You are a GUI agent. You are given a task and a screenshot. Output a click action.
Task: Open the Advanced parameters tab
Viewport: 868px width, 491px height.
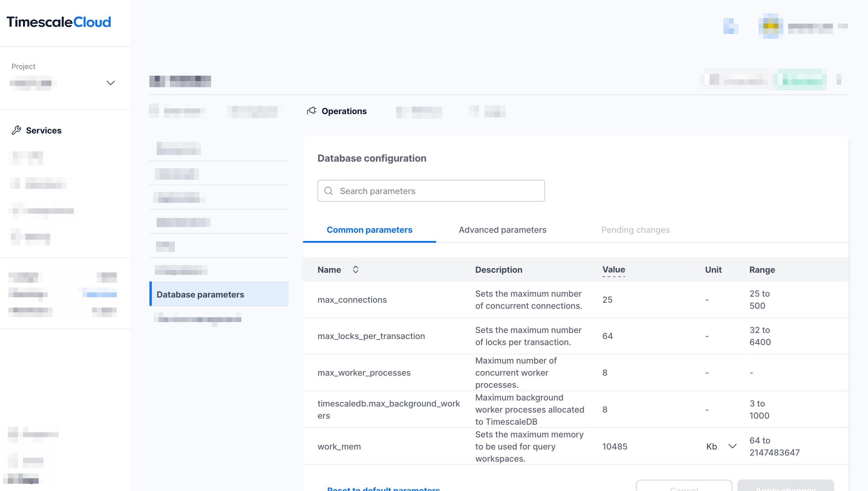(502, 230)
